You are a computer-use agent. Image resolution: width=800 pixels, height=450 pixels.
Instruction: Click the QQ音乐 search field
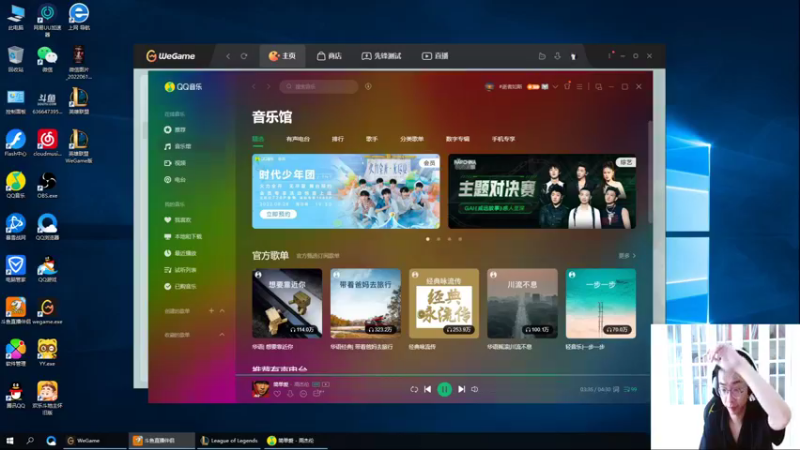pos(319,87)
